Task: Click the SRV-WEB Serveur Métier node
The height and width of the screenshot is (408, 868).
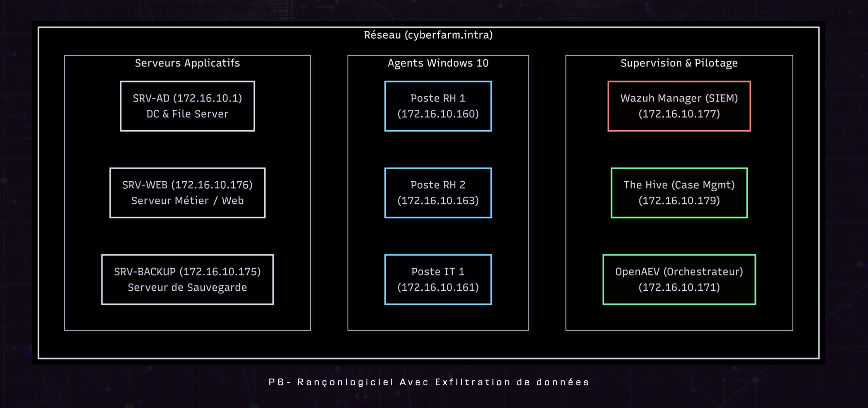Action: coord(187,192)
